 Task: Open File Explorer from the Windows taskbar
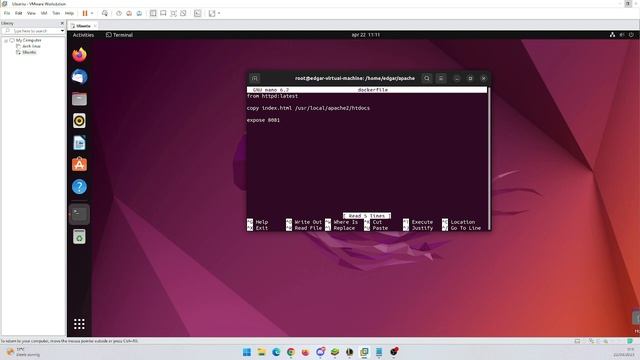(262, 352)
